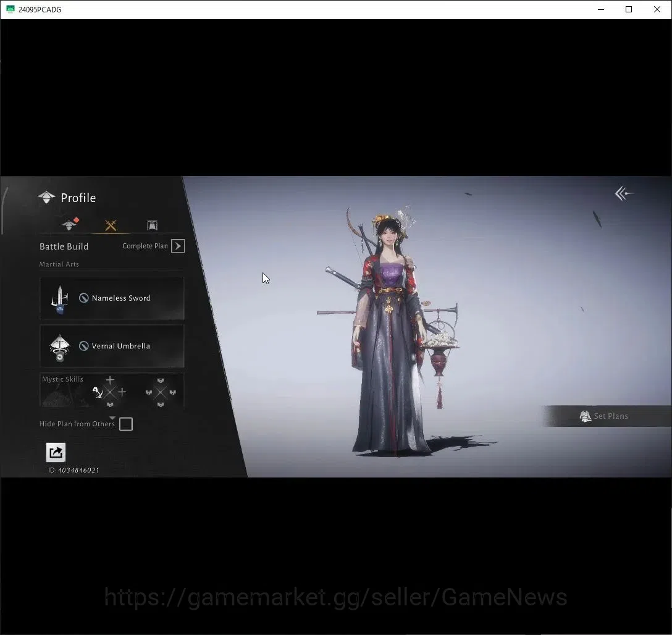The height and width of the screenshot is (635, 672).
Task: Click the Nameless Sword weapon icon
Action: 59,299
